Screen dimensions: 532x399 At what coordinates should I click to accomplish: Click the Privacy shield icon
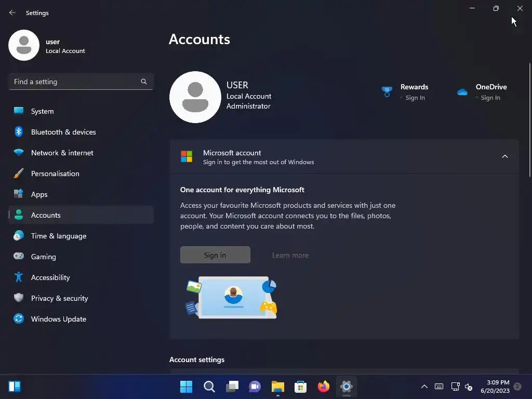[x=18, y=298]
